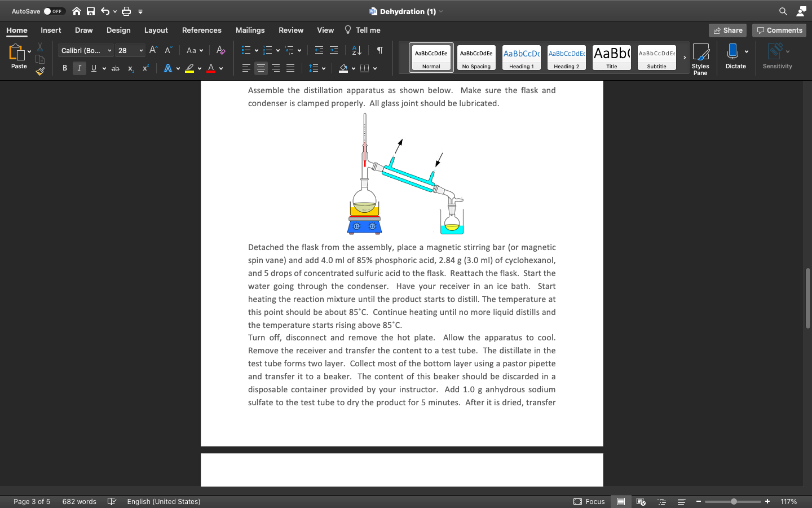Viewport: 812px width, 508px height.
Task: Open the font size dropdown
Action: pos(141,51)
